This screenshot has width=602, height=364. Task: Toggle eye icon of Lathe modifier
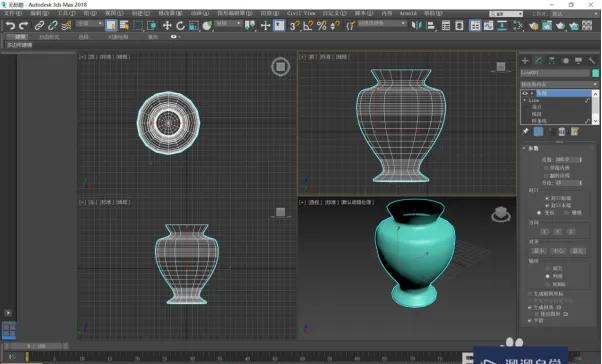coord(525,93)
